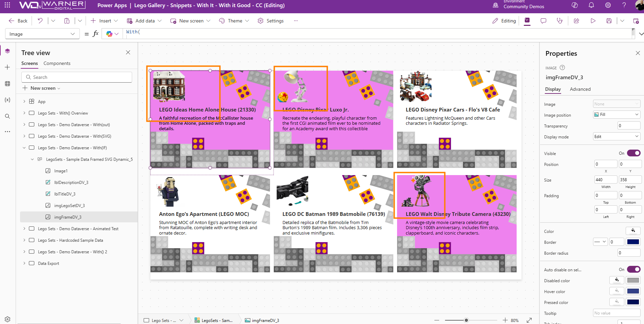This screenshot has height=324, width=644.
Task: Select the Batmobile set image thumbnail
Action: coord(292,191)
